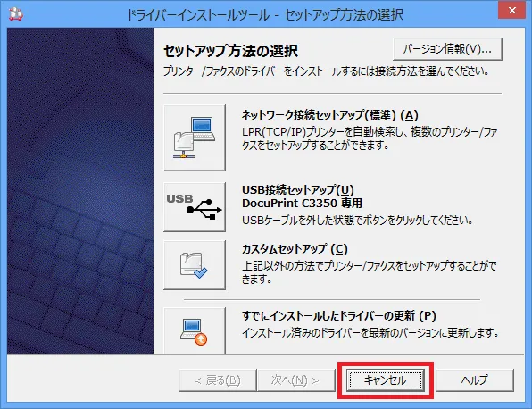Click the network connection setup icon button
Screen dimensions: 532x409
[x=195, y=138]
